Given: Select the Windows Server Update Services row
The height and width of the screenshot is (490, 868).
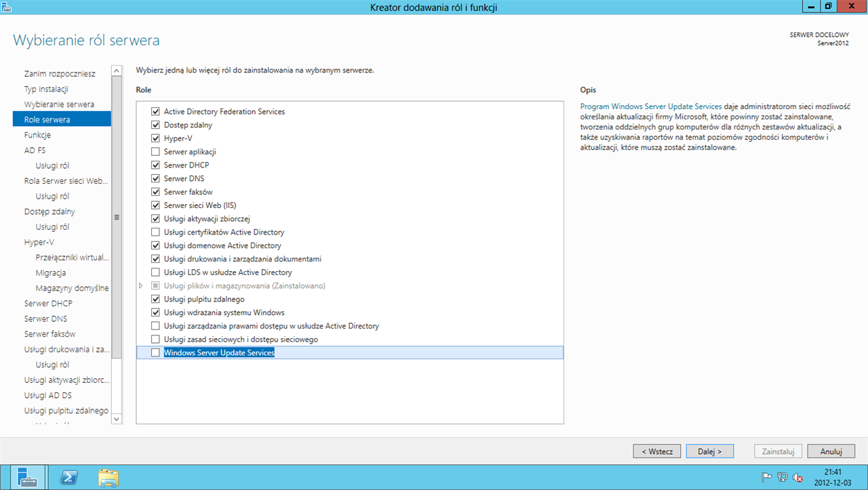Looking at the screenshot, I should pos(350,352).
